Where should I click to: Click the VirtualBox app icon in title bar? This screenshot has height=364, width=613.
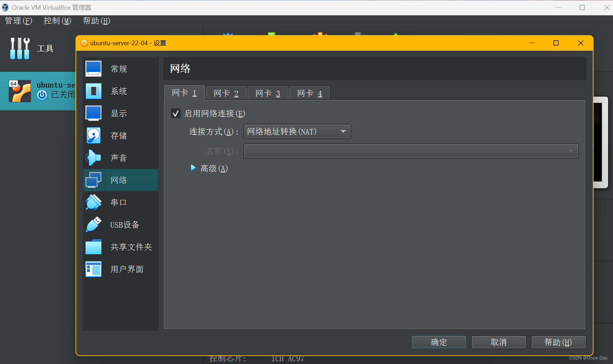(x=5, y=7)
